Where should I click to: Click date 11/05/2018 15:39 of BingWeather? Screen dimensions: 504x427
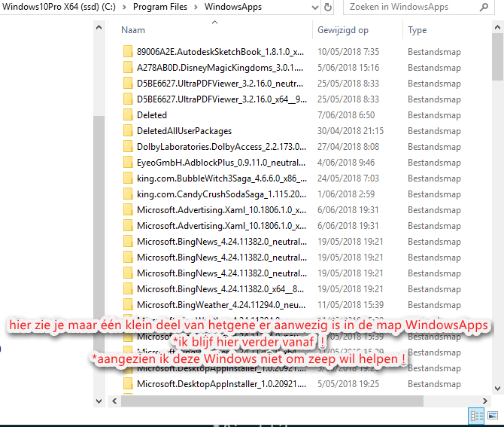pos(351,305)
